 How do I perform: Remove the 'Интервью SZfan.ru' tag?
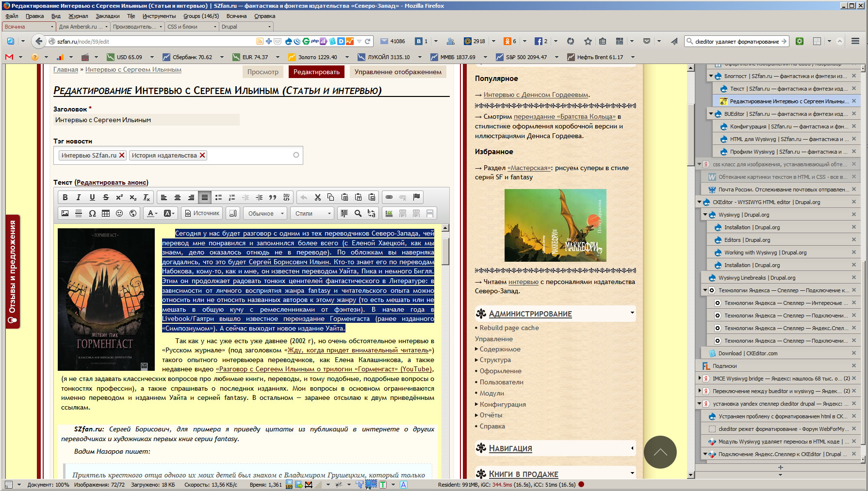pos(122,156)
